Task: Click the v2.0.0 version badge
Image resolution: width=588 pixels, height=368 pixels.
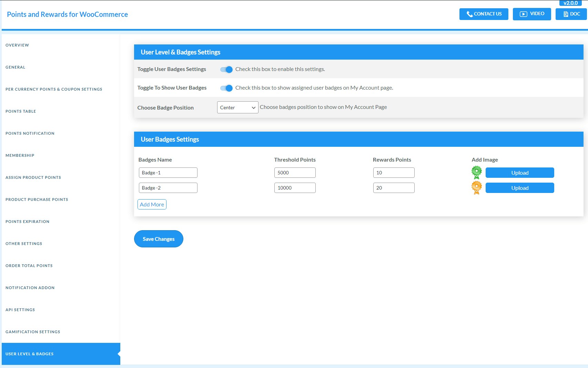Action: (570, 3)
